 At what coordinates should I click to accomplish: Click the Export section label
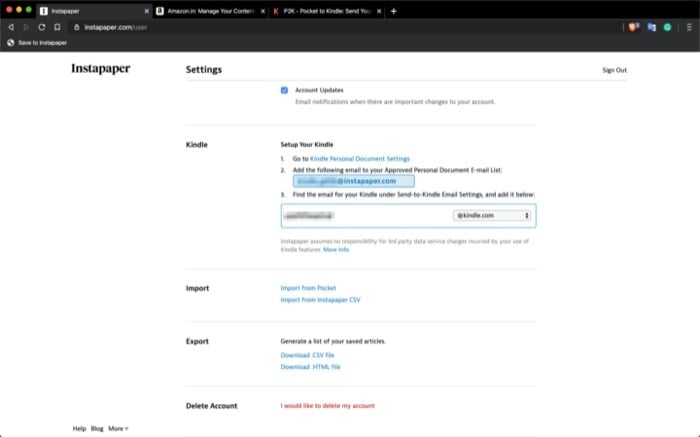(197, 341)
